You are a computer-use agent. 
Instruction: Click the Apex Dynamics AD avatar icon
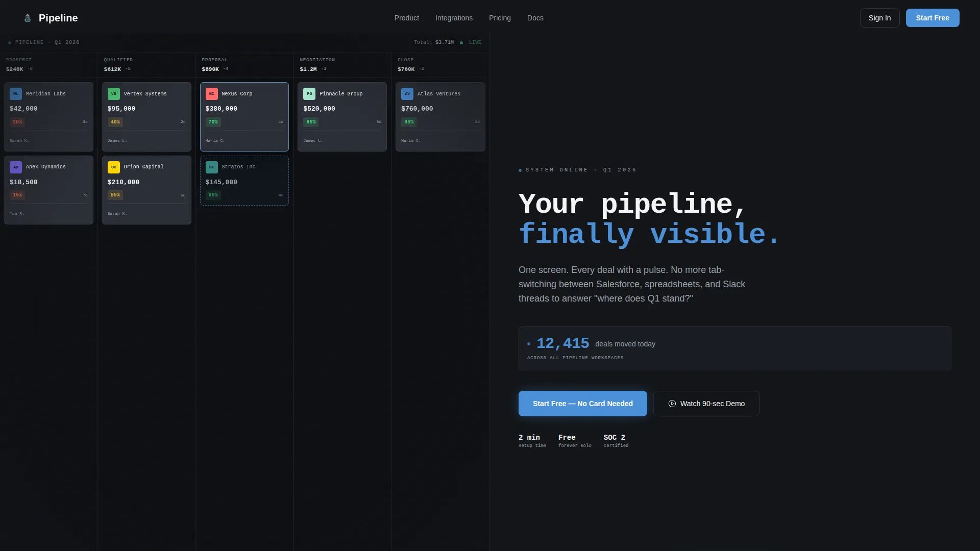pos(16,167)
